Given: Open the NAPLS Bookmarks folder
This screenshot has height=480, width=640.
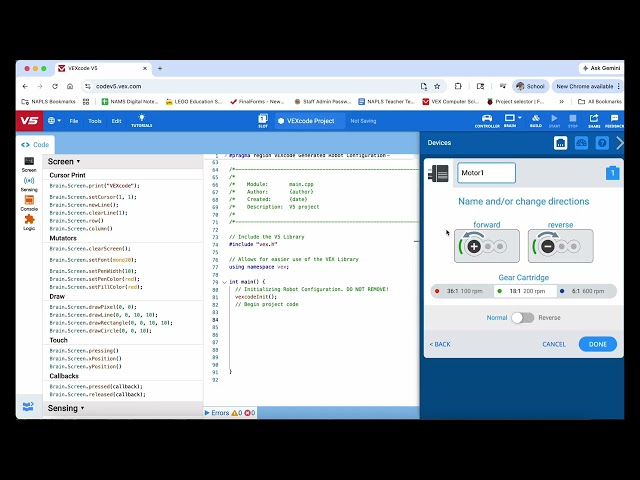Looking at the screenshot, I should [x=49, y=101].
